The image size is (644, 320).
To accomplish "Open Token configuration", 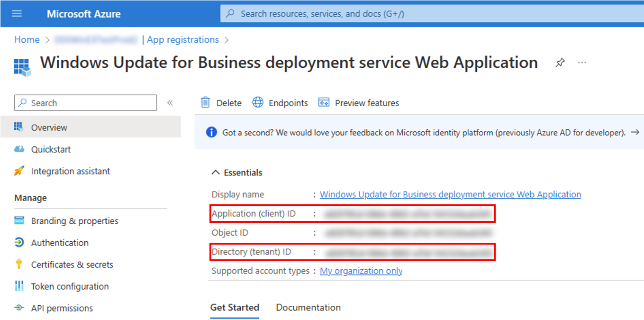I will 70,286.
